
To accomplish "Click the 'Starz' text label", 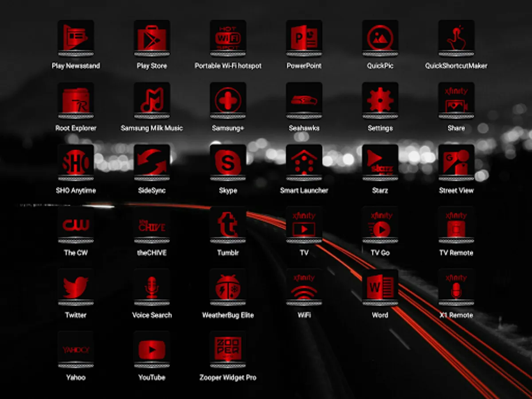I will pos(380,191).
